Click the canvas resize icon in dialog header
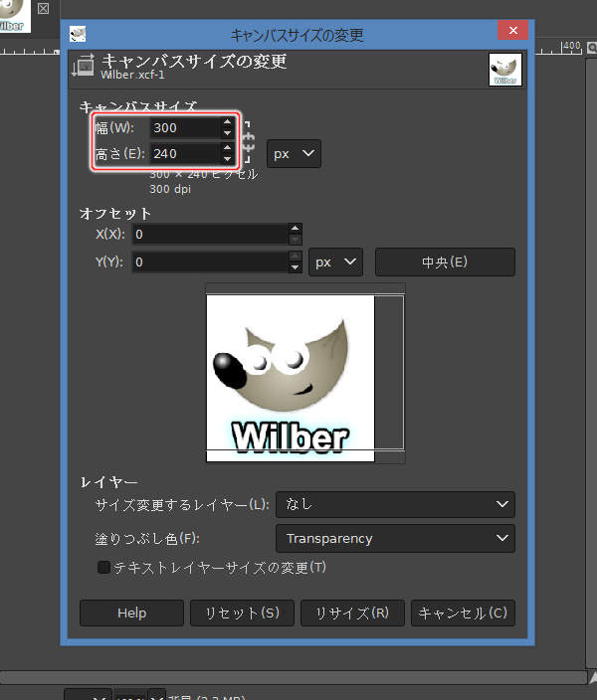The width and height of the screenshot is (597, 700). click(84, 66)
